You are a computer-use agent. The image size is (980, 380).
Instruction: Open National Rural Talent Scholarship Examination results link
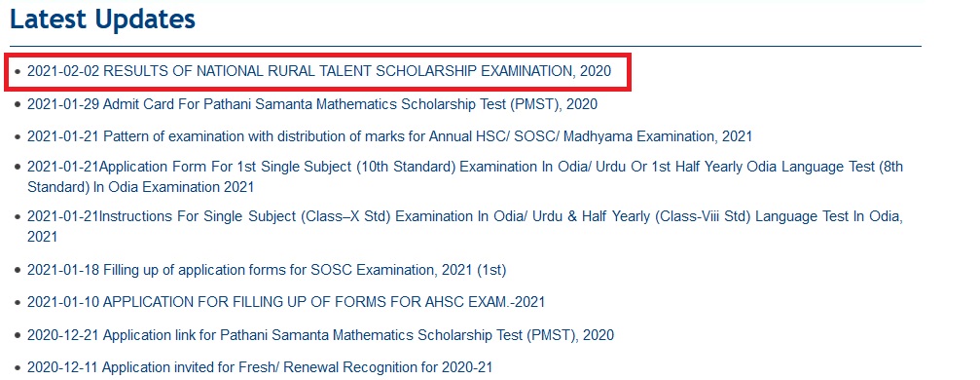coord(319,71)
